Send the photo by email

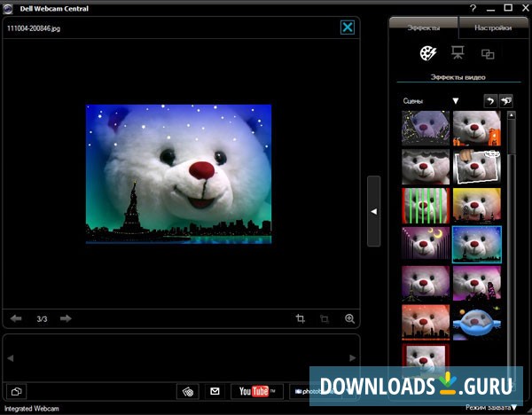(x=215, y=392)
